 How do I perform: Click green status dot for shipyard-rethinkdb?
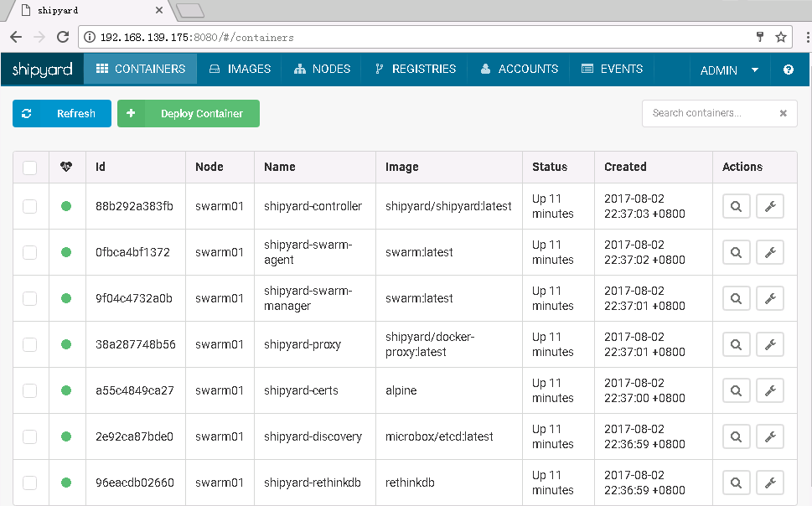(65, 483)
